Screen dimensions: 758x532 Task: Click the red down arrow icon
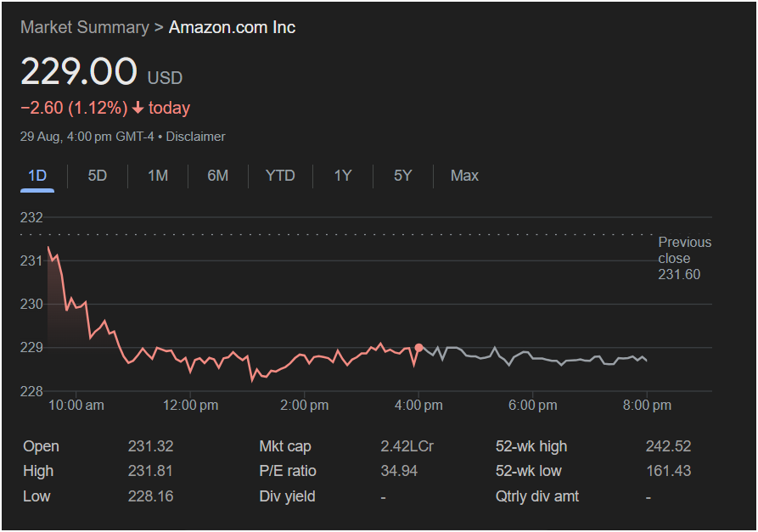click(x=138, y=108)
